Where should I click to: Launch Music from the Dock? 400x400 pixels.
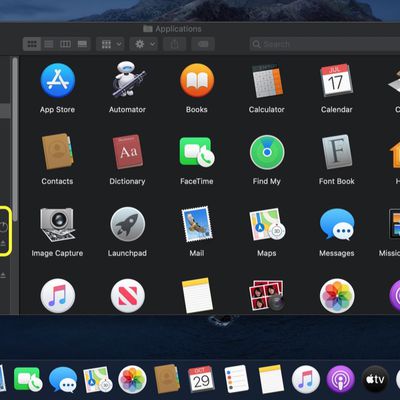coord(306,379)
